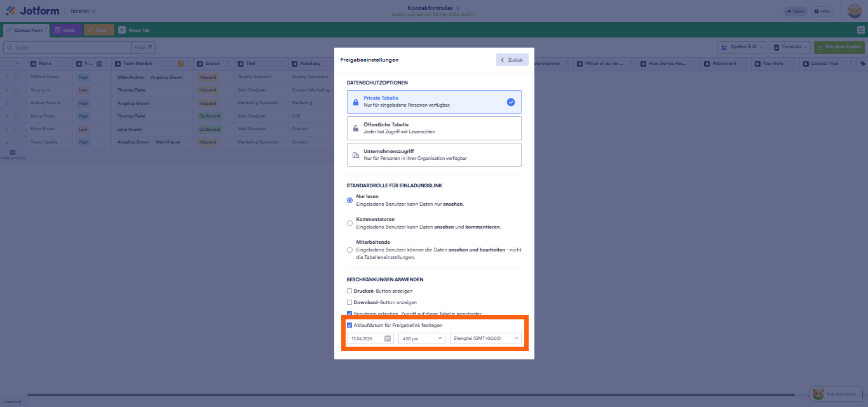Switch to the Team tab
Screen dimensions: 868x407
[99, 30]
